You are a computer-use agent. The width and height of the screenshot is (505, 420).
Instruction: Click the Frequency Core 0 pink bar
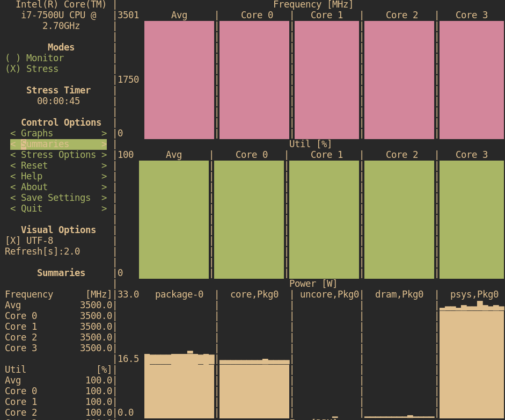254,80
